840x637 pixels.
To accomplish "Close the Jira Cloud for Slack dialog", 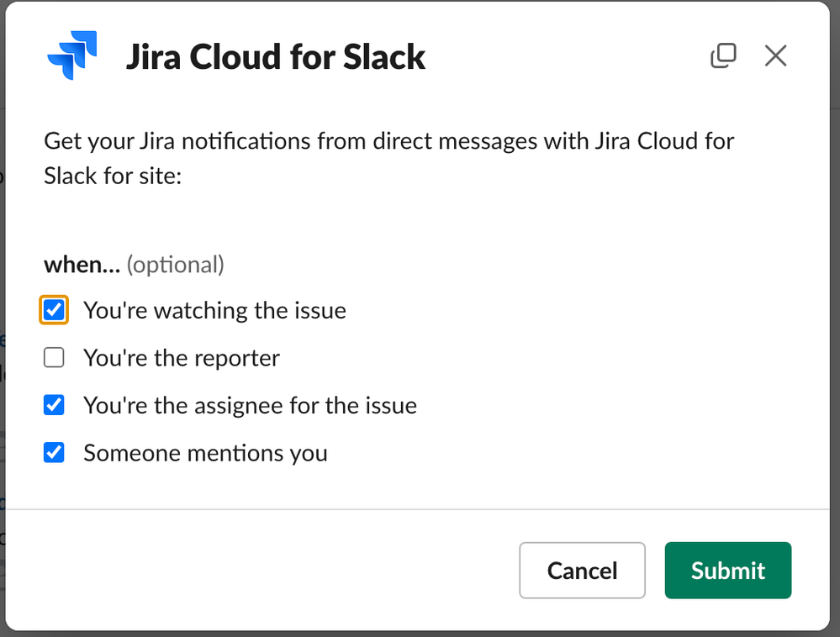I will pos(775,55).
